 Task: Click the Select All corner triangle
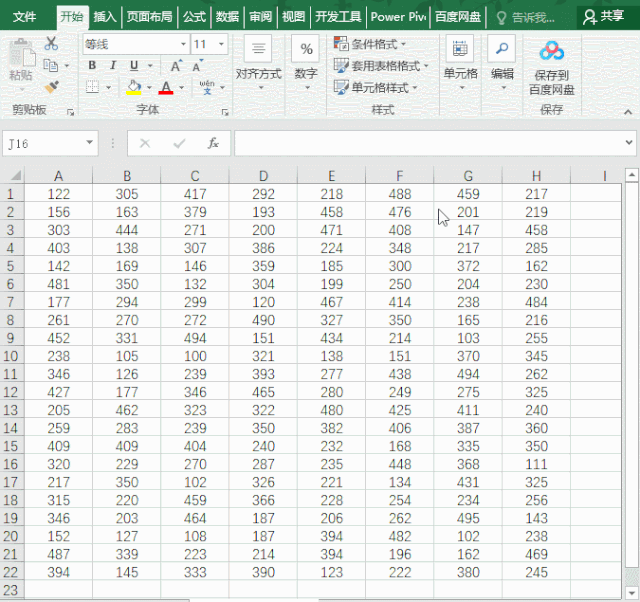coord(16,176)
